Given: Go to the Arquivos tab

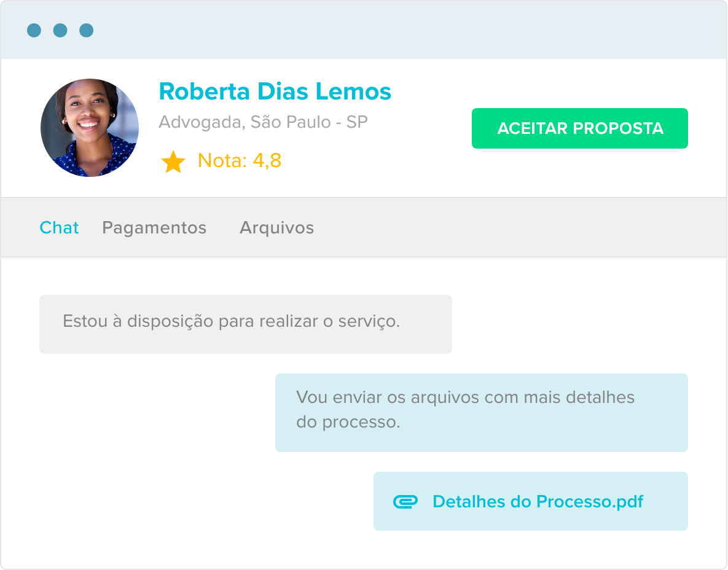Looking at the screenshot, I should click(276, 228).
